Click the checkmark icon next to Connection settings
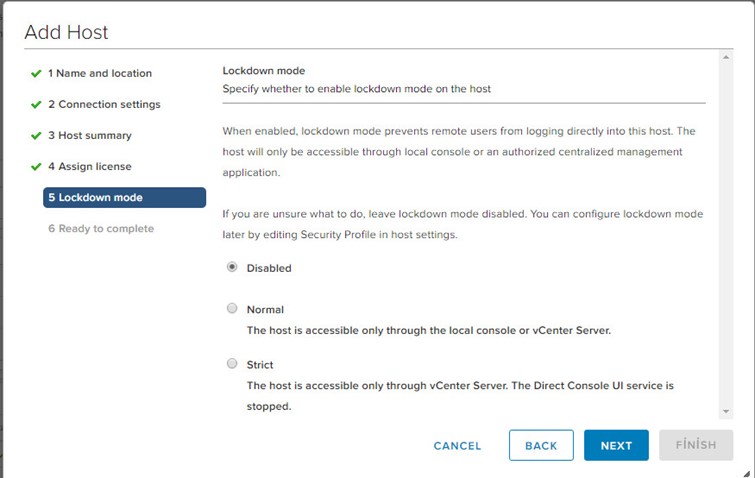 point(36,104)
